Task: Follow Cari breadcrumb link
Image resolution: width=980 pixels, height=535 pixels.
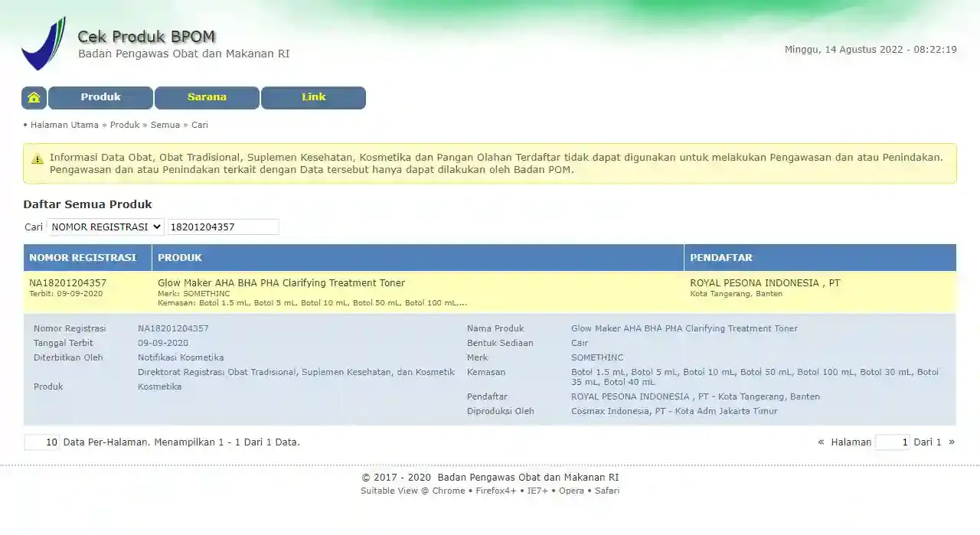Action: [x=200, y=125]
